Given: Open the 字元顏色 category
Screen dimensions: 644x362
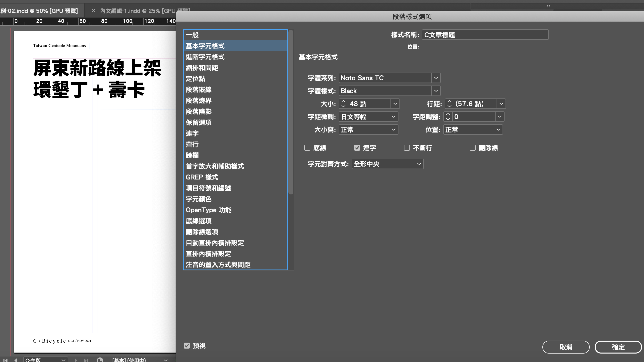Looking at the screenshot, I should point(198,199).
